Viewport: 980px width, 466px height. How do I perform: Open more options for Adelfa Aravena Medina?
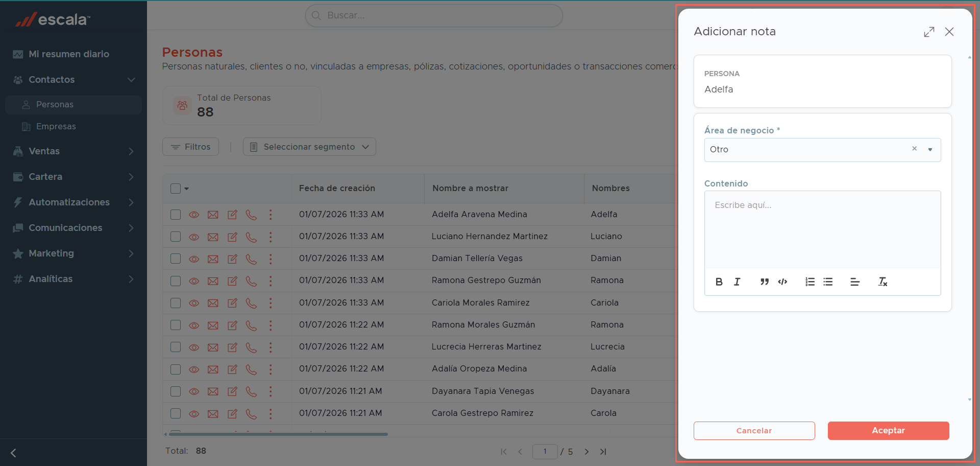(271, 215)
